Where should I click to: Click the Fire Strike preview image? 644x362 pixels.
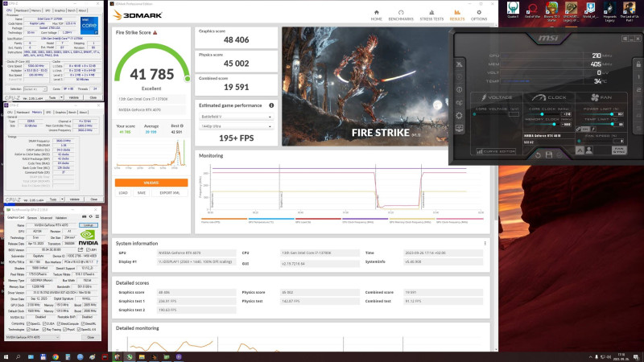click(x=365, y=87)
